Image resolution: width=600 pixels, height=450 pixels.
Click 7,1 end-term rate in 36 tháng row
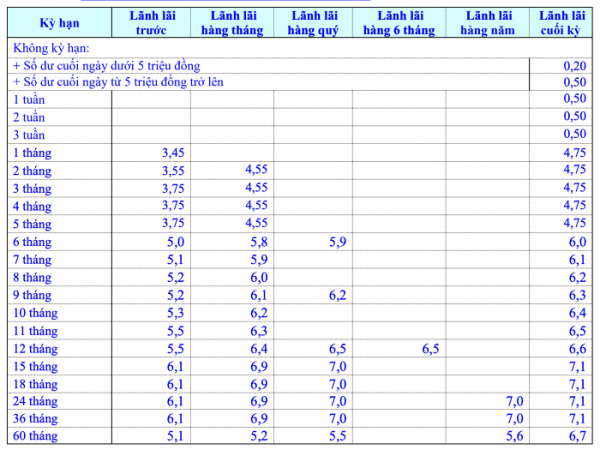tap(577, 418)
